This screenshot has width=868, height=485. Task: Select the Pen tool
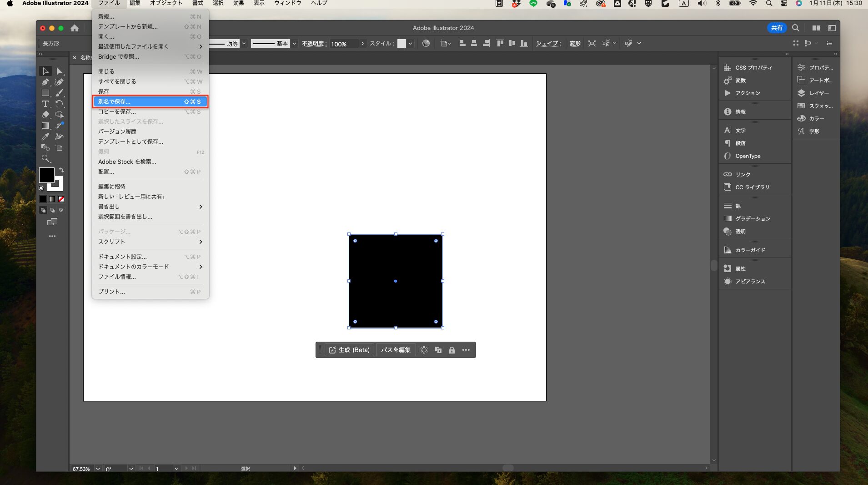coord(45,82)
